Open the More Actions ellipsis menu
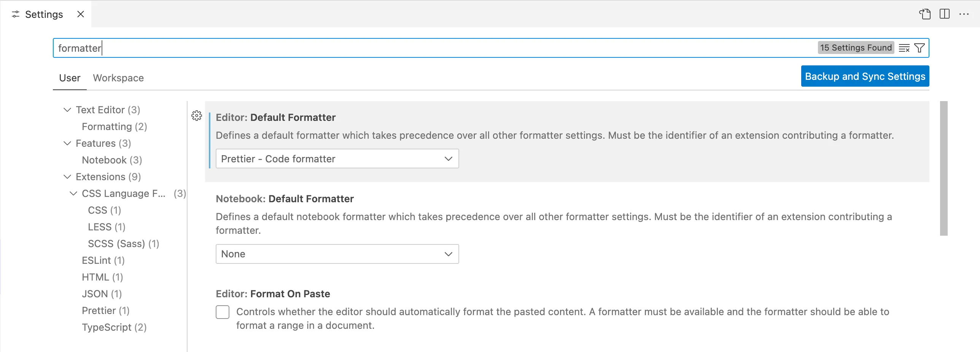The width and height of the screenshot is (980, 352). (964, 14)
